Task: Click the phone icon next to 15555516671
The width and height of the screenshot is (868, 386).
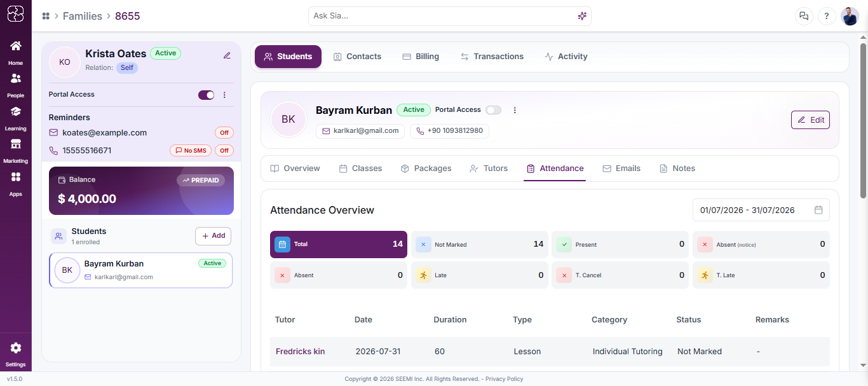Action: [x=53, y=151]
